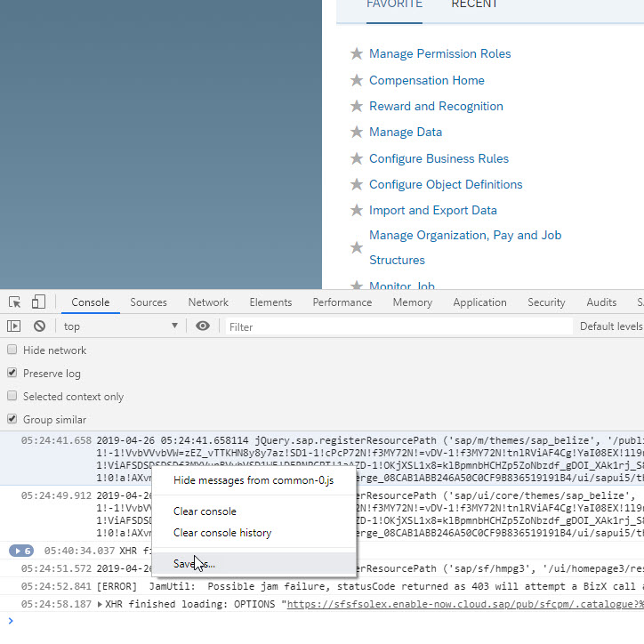Image resolution: width=644 pixels, height=644 pixels.
Task: Enable Selected context only checkbox
Action: 12,396
